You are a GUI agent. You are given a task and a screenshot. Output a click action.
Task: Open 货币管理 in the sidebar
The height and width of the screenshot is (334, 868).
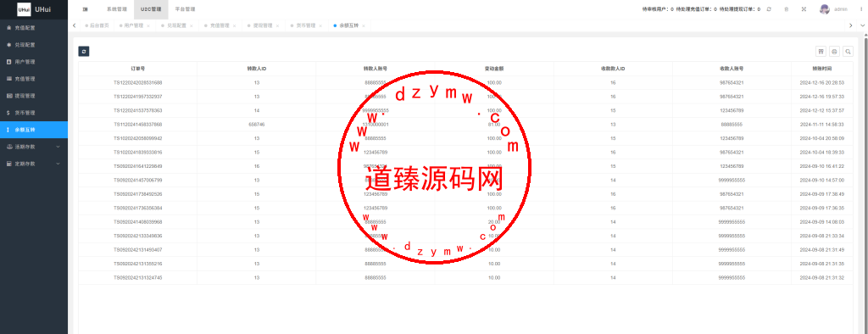coord(34,113)
